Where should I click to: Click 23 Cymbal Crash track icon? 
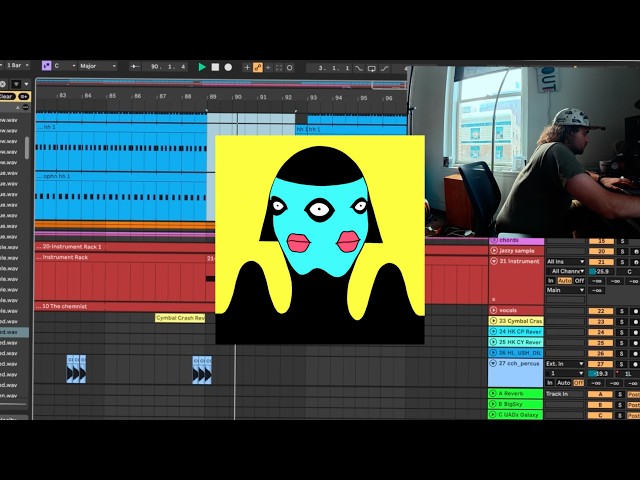(x=494, y=321)
